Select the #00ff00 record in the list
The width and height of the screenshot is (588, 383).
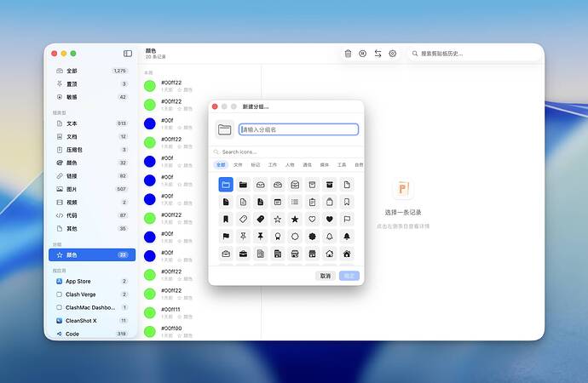click(x=201, y=331)
